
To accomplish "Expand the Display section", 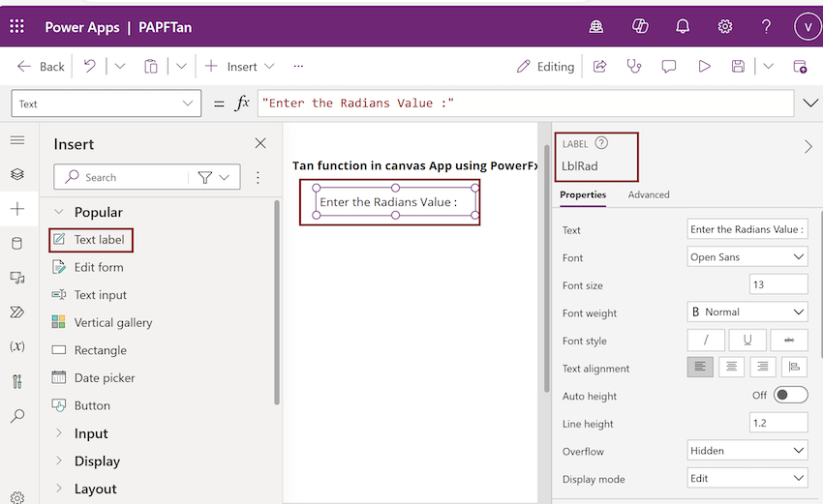I will 59,461.
